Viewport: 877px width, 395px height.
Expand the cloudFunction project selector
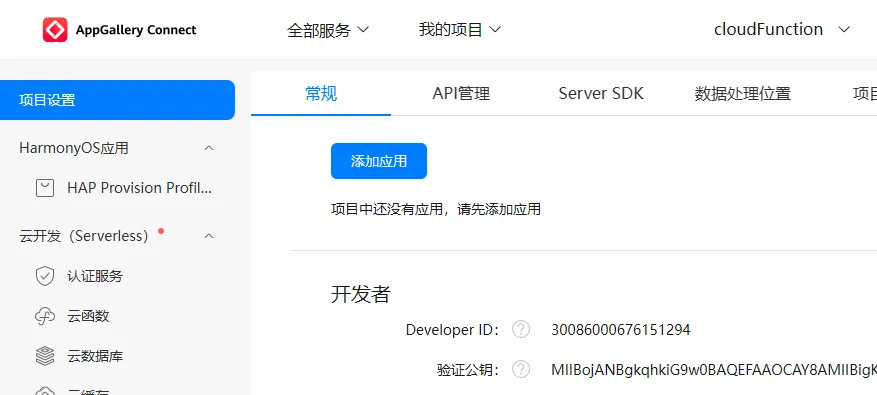782,30
